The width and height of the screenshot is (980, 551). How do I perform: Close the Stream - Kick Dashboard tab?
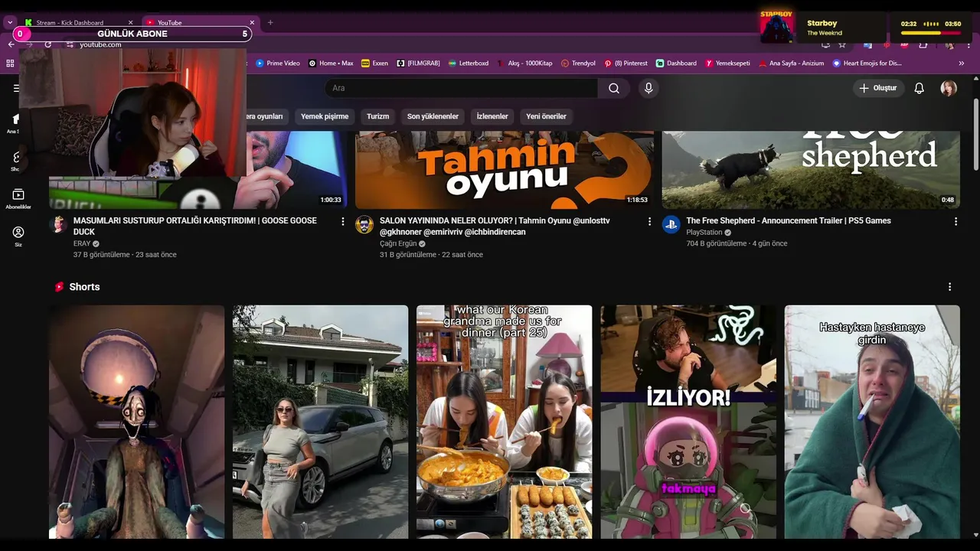[x=131, y=23]
